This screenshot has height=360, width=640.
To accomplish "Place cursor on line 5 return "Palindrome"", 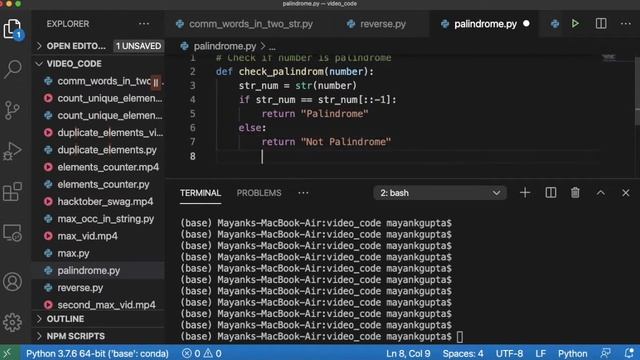I will tap(315, 114).
